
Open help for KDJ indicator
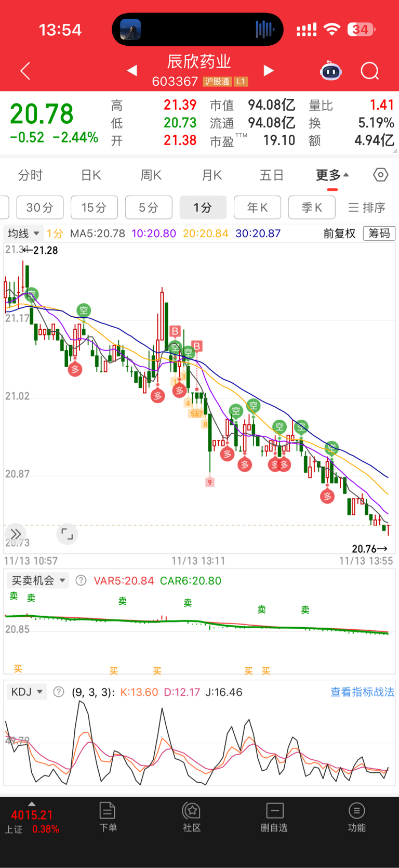pos(59,692)
